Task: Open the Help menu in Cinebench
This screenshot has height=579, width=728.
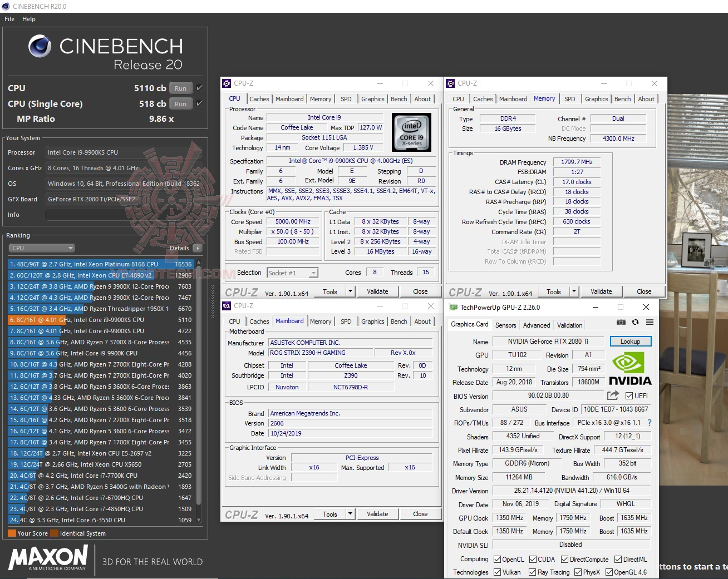Action: point(29,19)
